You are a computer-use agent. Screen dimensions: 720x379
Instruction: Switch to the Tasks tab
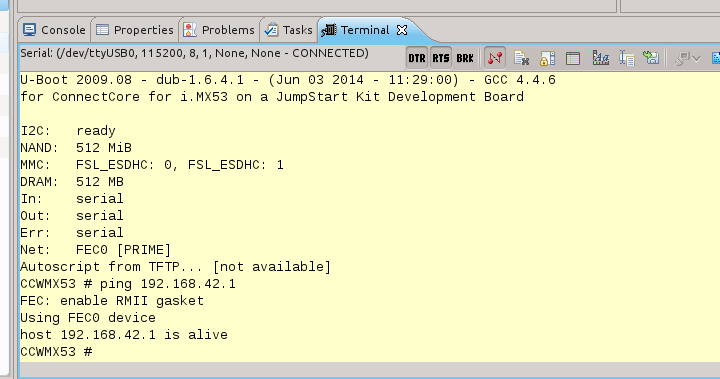click(x=288, y=30)
